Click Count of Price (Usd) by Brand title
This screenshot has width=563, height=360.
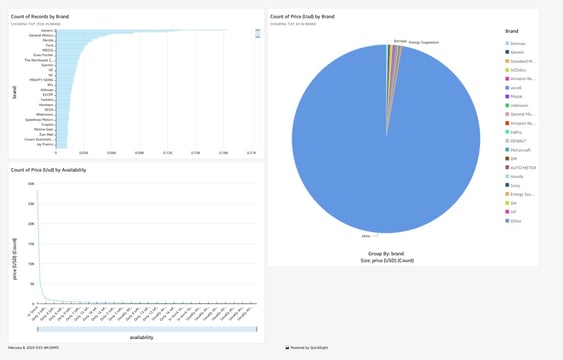302,17
